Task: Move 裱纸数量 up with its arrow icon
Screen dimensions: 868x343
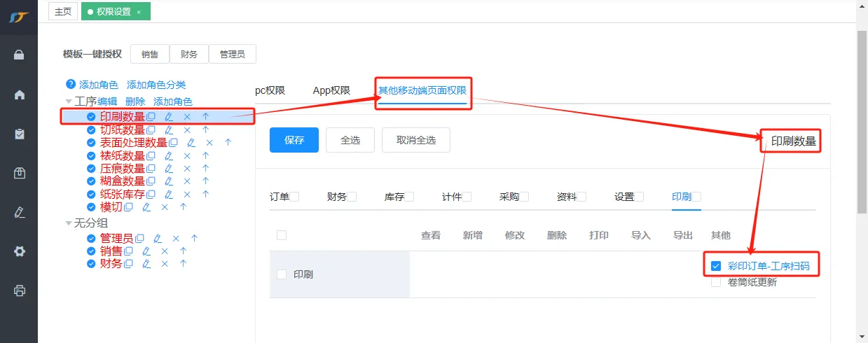Action: (x=205, y=155)
